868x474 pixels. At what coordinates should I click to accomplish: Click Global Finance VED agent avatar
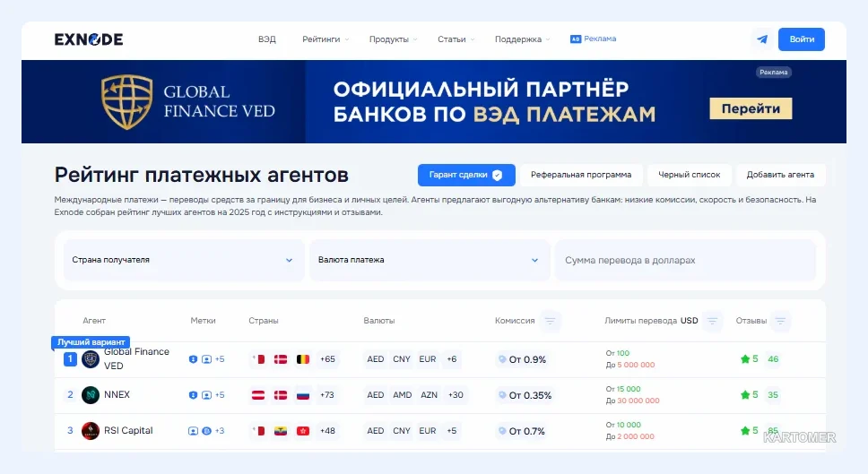(x=91, y=359)
